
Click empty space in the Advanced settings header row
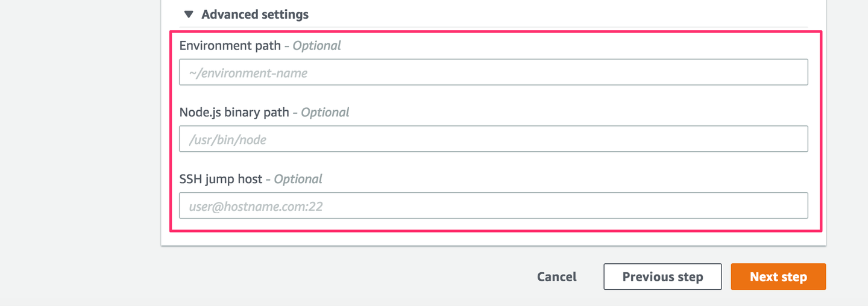click(542, 14)
